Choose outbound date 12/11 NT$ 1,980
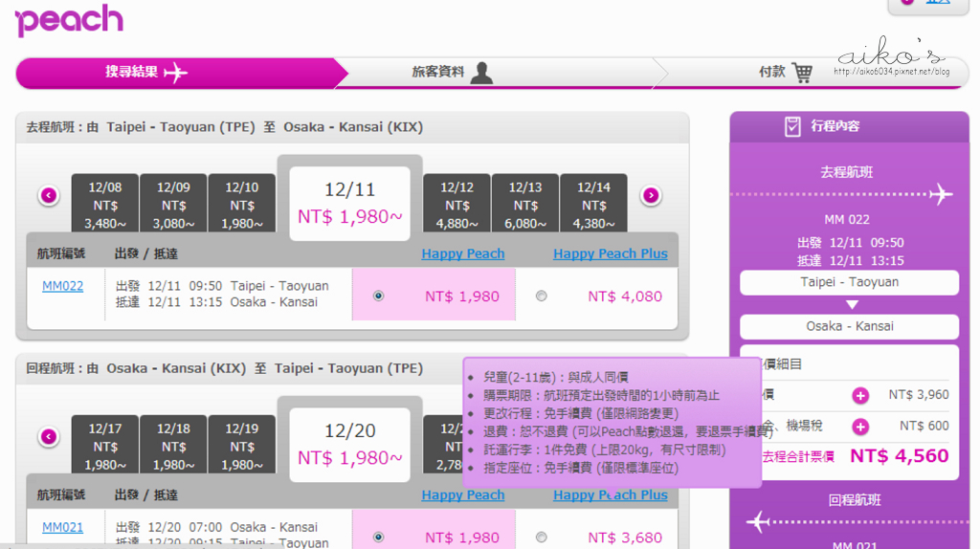The width and height of the screenshot is (980, 549). tap(349, 204)
